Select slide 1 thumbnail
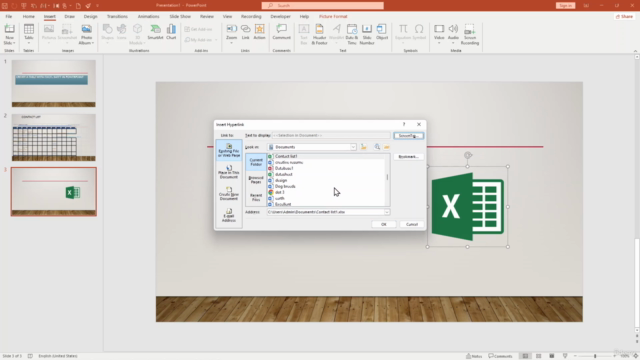Screen dimensions: 640x360 (x=53, y=83)
